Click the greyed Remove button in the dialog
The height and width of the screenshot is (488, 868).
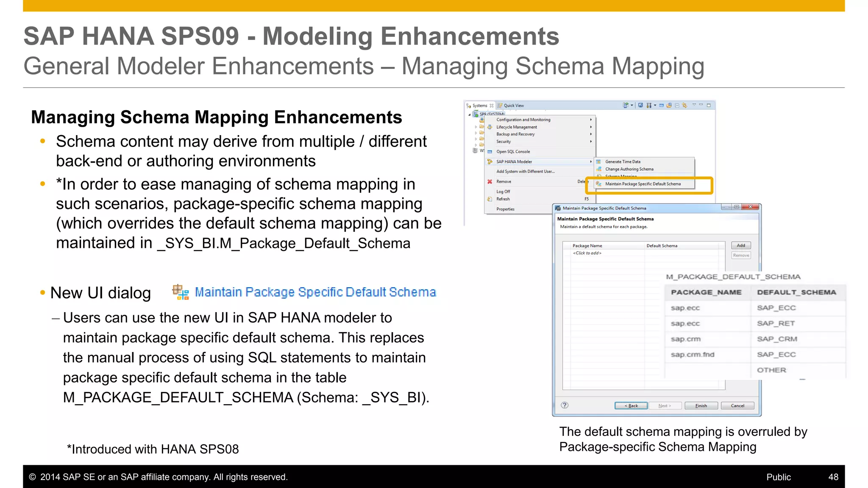point(741,255)
